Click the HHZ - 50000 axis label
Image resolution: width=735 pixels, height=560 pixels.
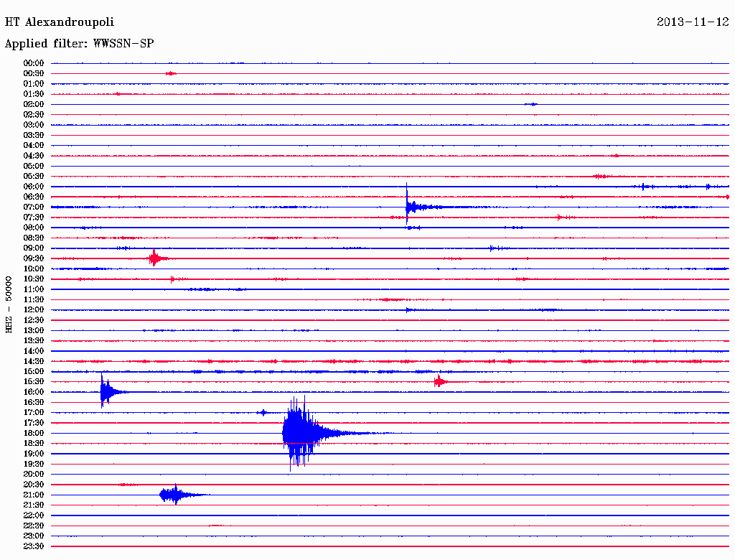pos(9,304)
